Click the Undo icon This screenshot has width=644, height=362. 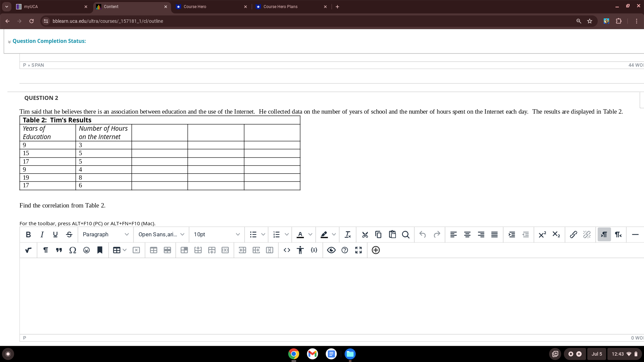[x=422, y=234]
